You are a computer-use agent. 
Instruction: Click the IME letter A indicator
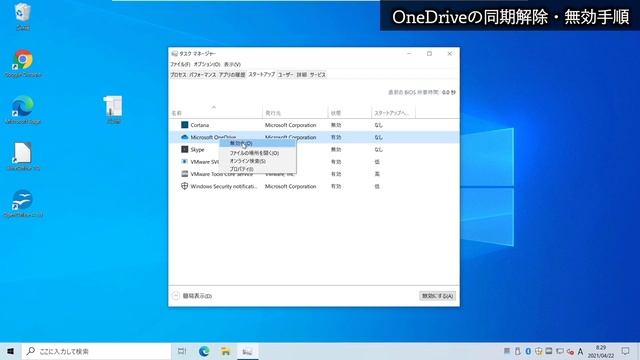580,351
